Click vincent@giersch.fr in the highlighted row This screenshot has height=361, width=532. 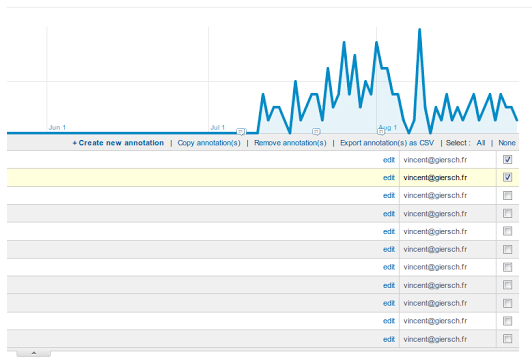(435, 177)
